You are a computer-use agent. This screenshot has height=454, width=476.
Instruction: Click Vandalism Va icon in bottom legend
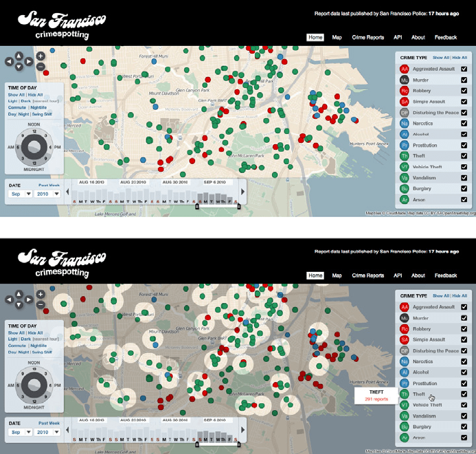pyautogui.click(x=404, y=416)
